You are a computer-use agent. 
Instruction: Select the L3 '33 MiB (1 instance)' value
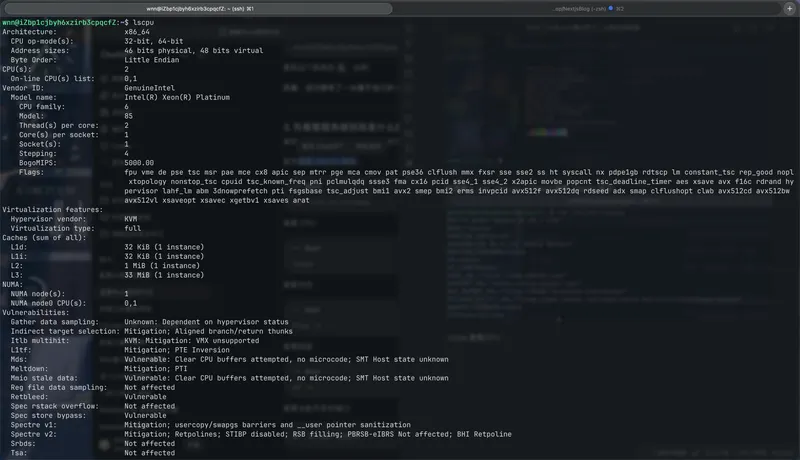coord(164,275)
